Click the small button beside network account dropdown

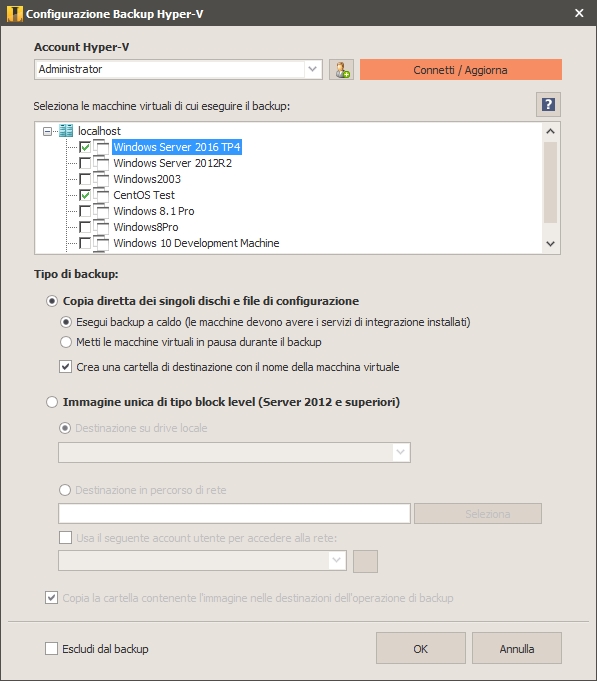click(x=365, y=561)
